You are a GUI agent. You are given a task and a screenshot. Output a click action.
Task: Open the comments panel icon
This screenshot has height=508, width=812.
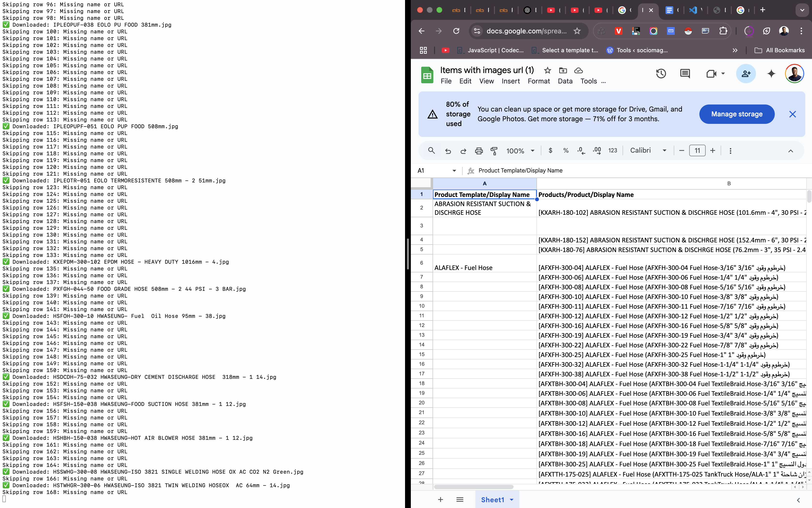[685, 74]
